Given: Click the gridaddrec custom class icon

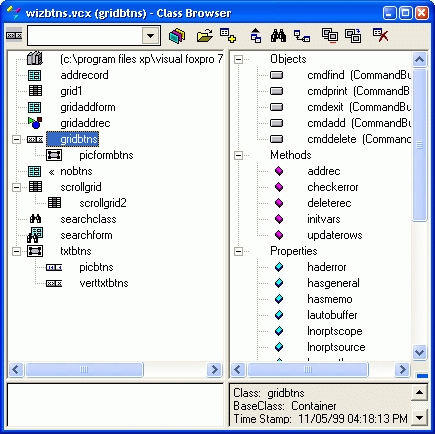Looking at the screenshot, I should pyautogui.click(x=35, y=123).
